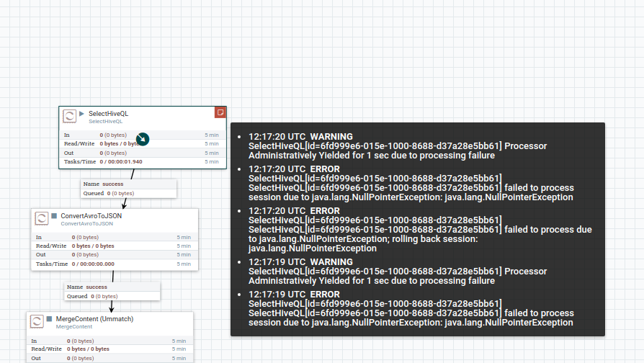Click the 12:17:20 ERROR failed to process session bulletin
Viewport: 644px width, 363px height.
(411, 183)
